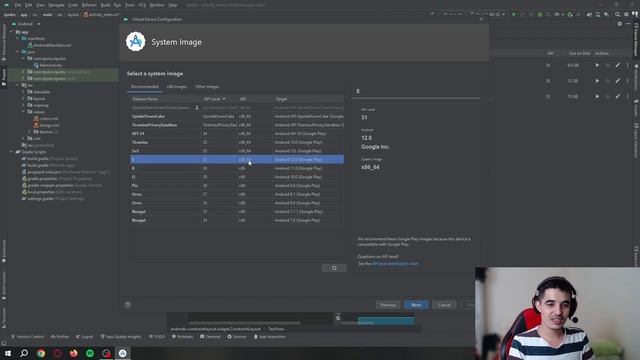Open Firefox from the taskbar
The height and width of the screenshot is (360, 640).
(73, 353)
